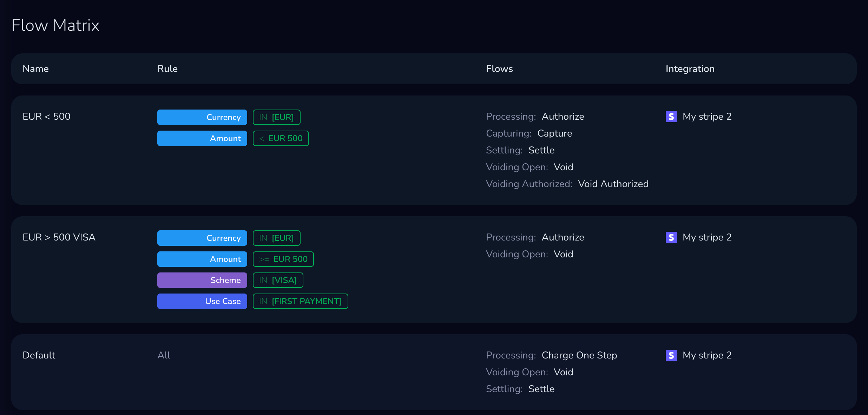The width and height of the screenshot is (868, 415).
Task: Click the Scheme rule tag
Action: click(x=202, y=280)
